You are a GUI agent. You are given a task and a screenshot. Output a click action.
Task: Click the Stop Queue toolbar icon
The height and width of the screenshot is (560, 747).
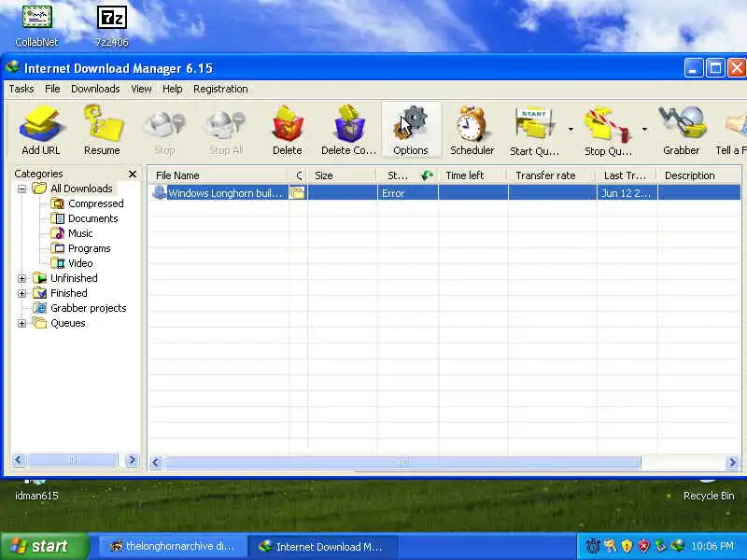608,130
